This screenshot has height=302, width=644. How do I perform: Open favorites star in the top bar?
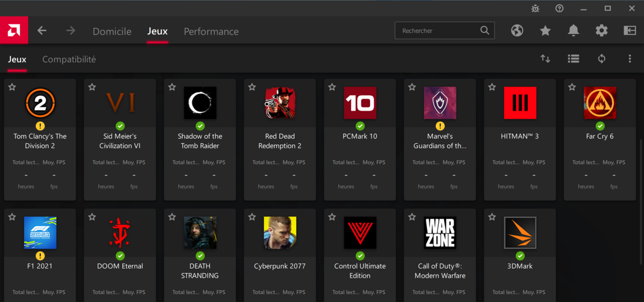(x=545, y=31)
